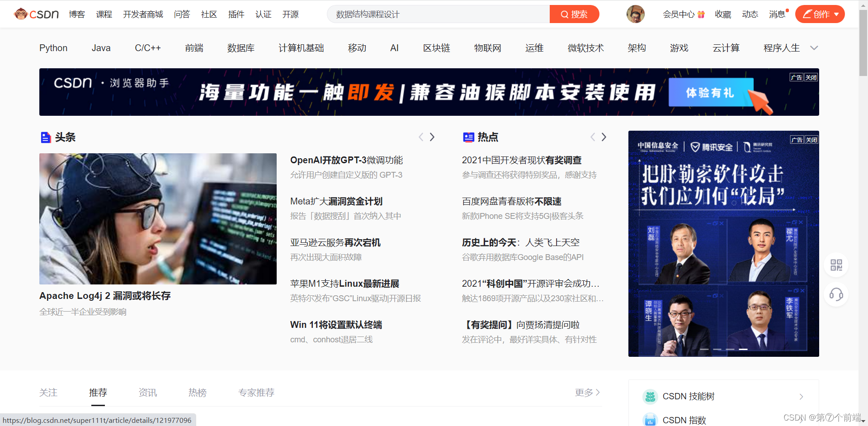Go to next 热点 page arrow
This screenshot has width=868, height=426.
(604, 137)
